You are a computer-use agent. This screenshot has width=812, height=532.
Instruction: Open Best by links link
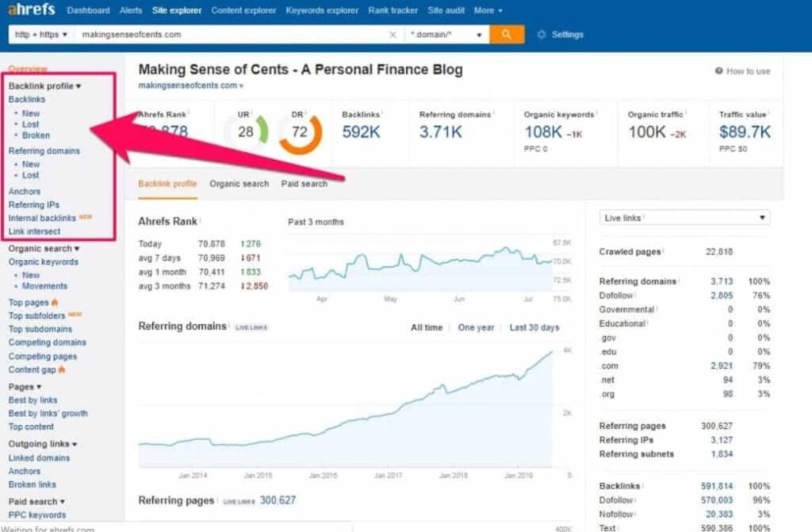coord(33,400)
